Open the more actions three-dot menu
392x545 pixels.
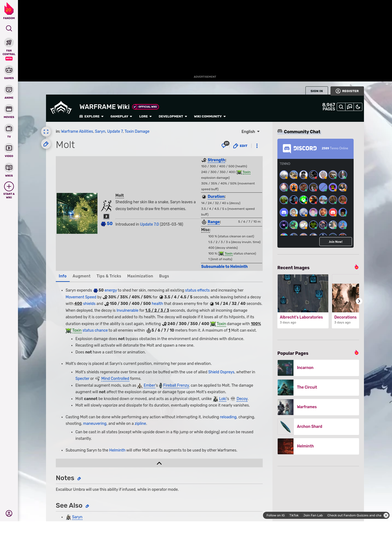click(257, 146)
